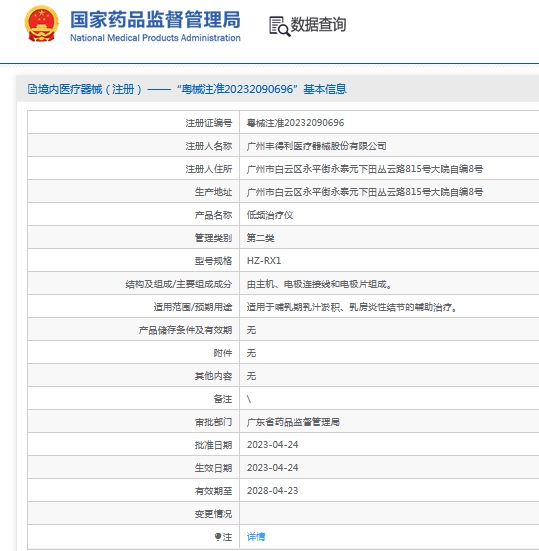Click the 注册证编号 label
This screenshot has width=539, height=551.
tap(209, 123)
